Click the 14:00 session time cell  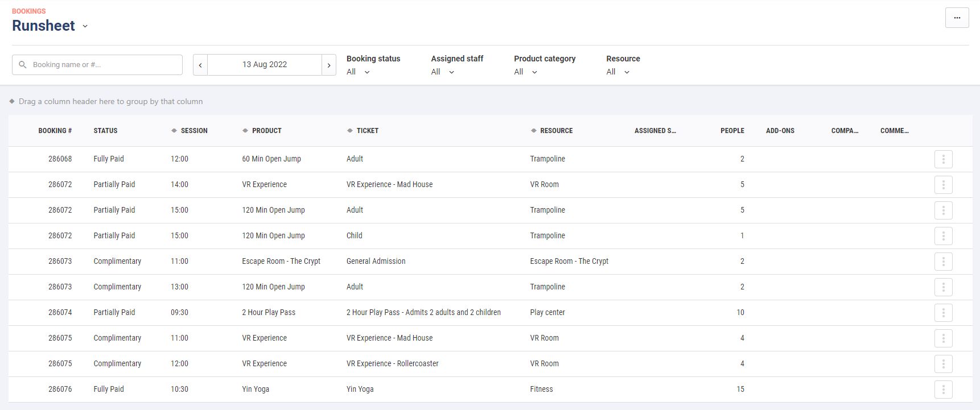tap(179, 185)
